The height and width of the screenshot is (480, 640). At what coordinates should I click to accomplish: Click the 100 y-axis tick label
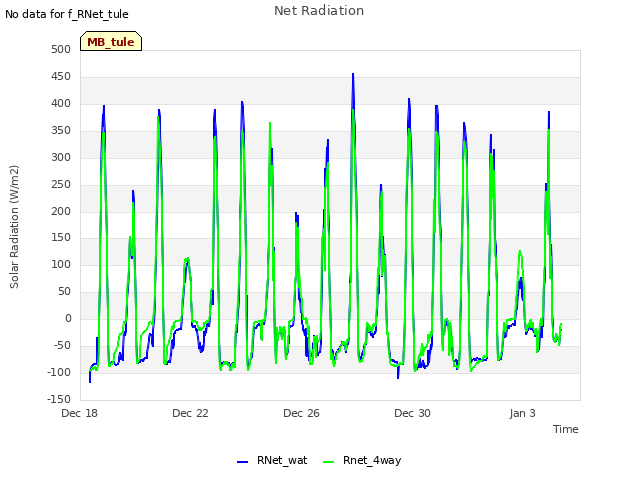[61, 264]
